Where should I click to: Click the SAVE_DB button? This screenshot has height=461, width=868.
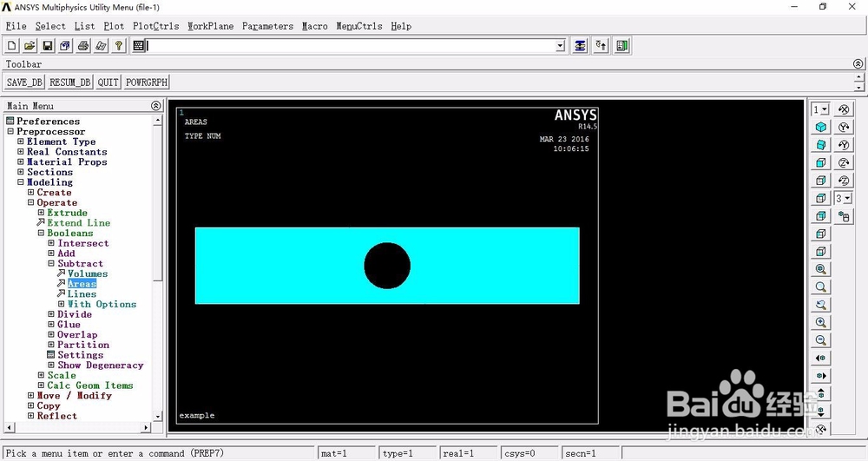tap(24, 82)
